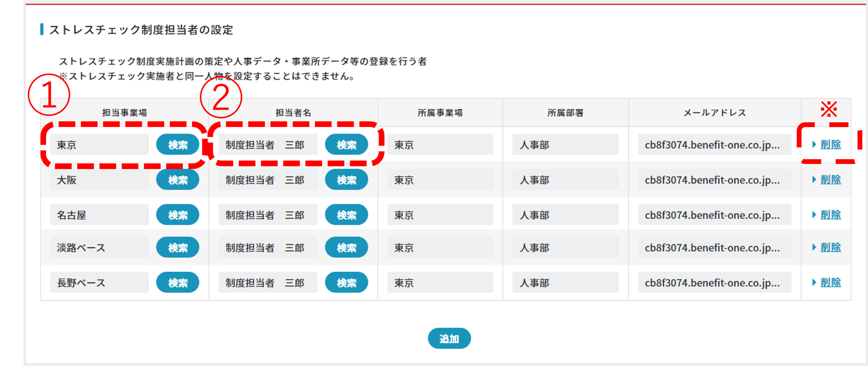Click 検索 button beside 大阪 workplace field
The height and width of the screenshot is (366, 868).
(178, 180)
